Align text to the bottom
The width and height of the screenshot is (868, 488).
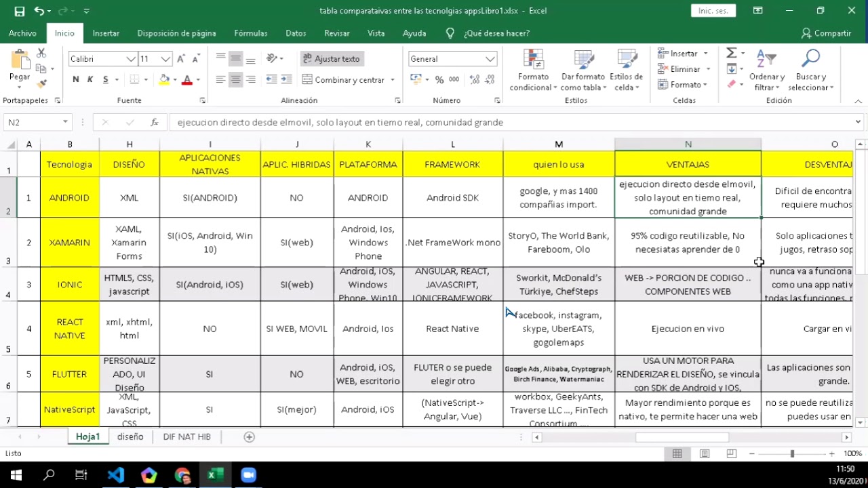pyautogui.click(x=250, y=59)
